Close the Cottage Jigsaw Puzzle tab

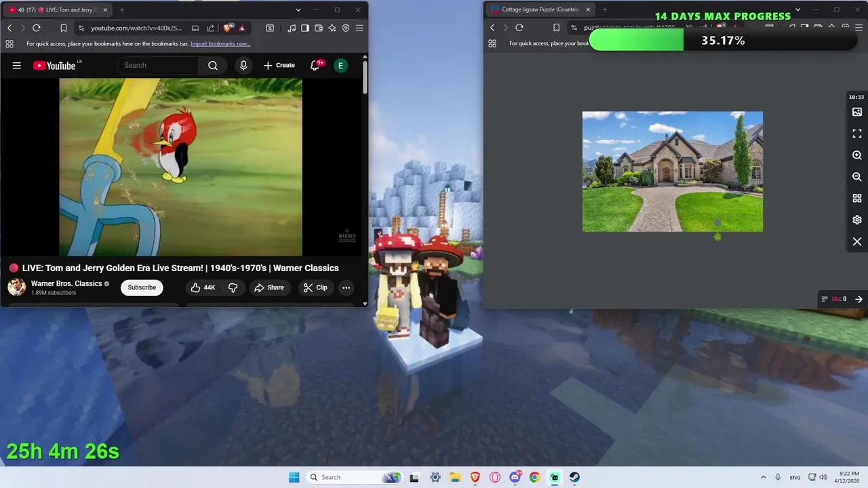[589, 9]
